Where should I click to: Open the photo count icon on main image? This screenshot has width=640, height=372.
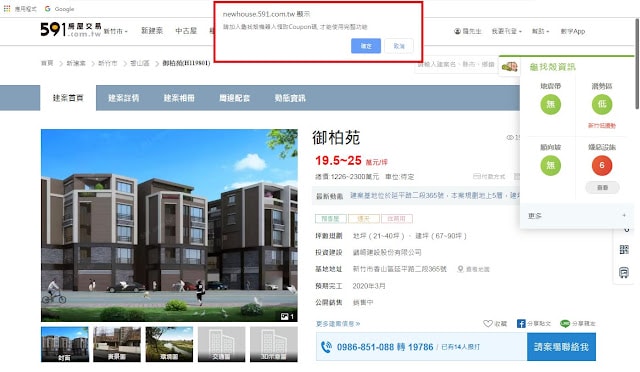(287, 316)
